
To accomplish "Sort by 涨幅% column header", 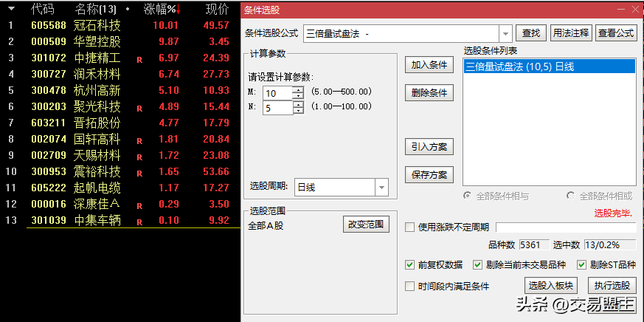I will 160,9.
